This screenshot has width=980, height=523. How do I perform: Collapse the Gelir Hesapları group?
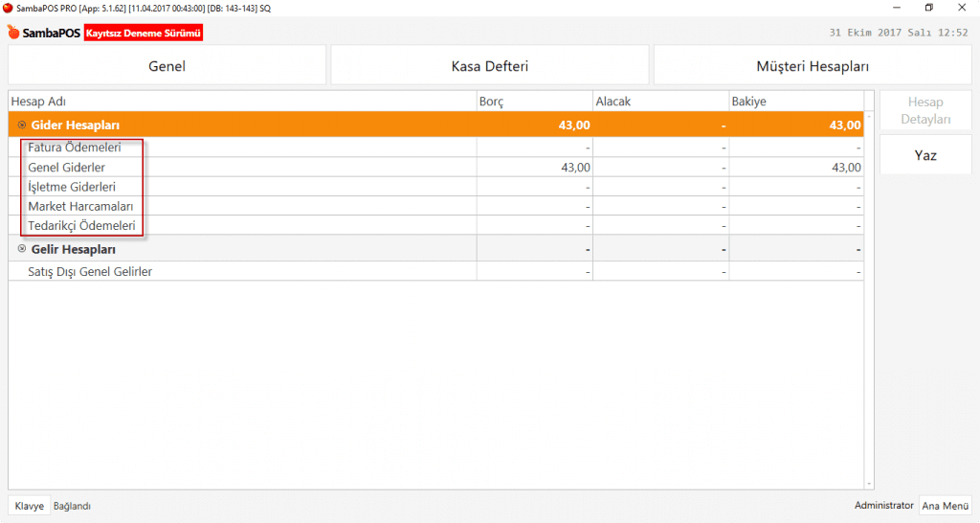[x=21, y=249]
